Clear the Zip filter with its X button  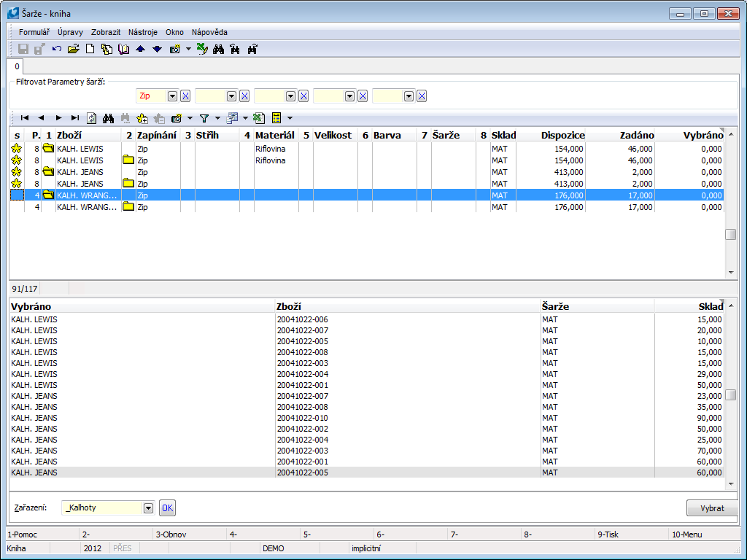click(185, 96)
